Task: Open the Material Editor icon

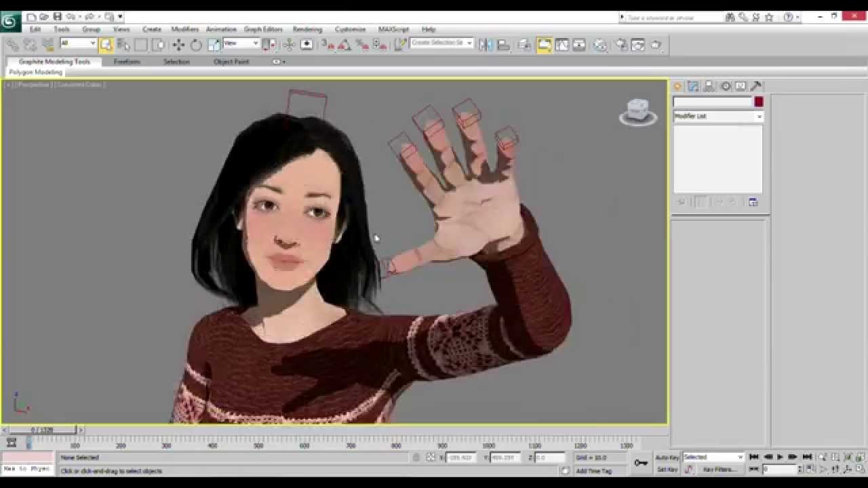Action: tap(600, 45)
